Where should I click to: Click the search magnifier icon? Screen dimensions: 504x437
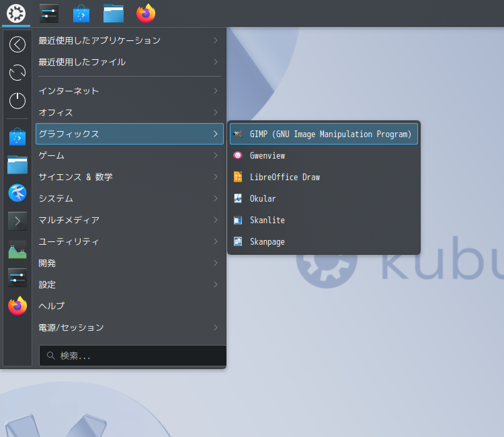[x=51, y=356]
